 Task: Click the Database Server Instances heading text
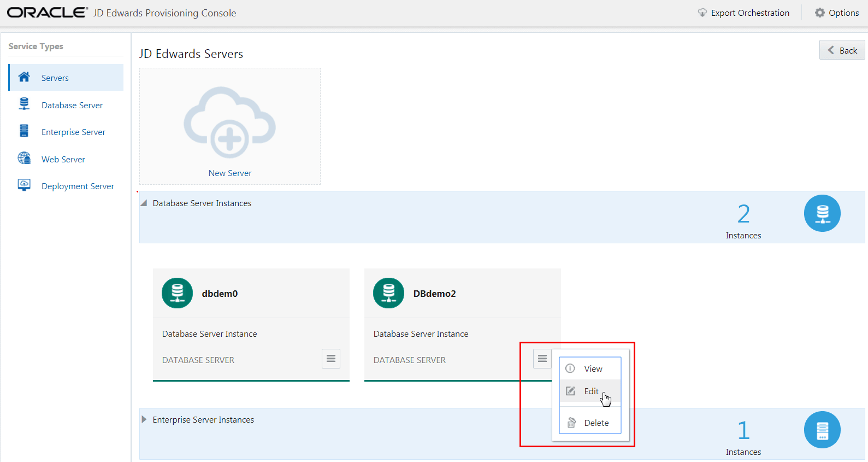click(x=202, y=203)
